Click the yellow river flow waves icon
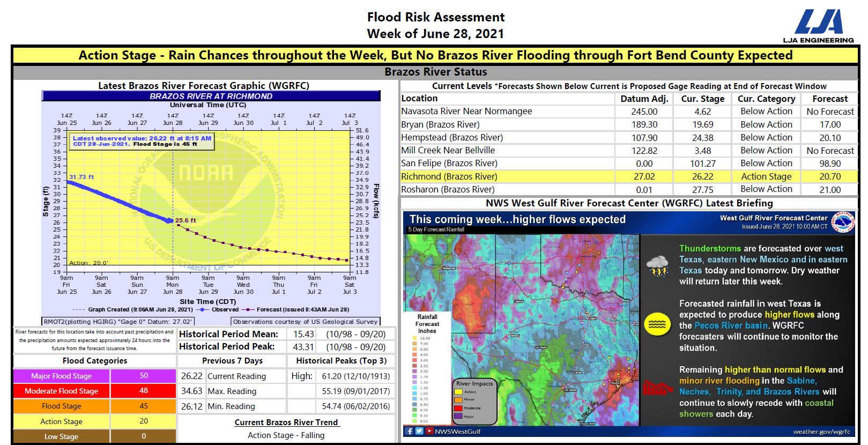 coord(657,324)
